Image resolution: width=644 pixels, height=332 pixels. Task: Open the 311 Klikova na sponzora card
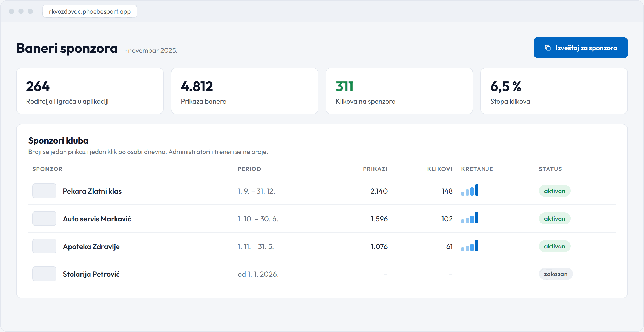(399, 91)
